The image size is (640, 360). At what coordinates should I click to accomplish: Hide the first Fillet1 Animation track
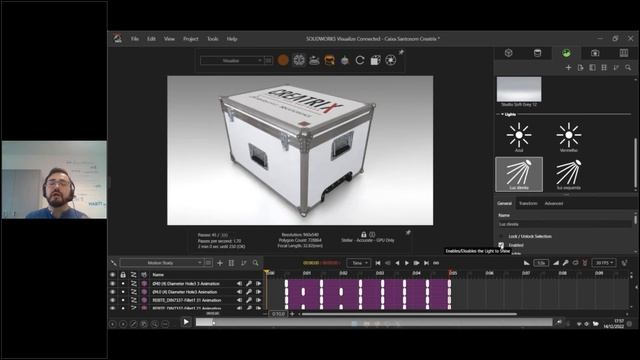(x=113, y=300)
